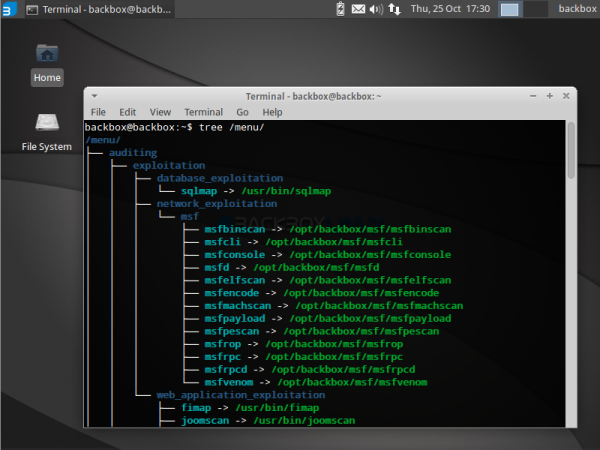The height and width of the screenshot is (450, 600).
Task: Select the File System drive icon
Action: click(47, 132)
